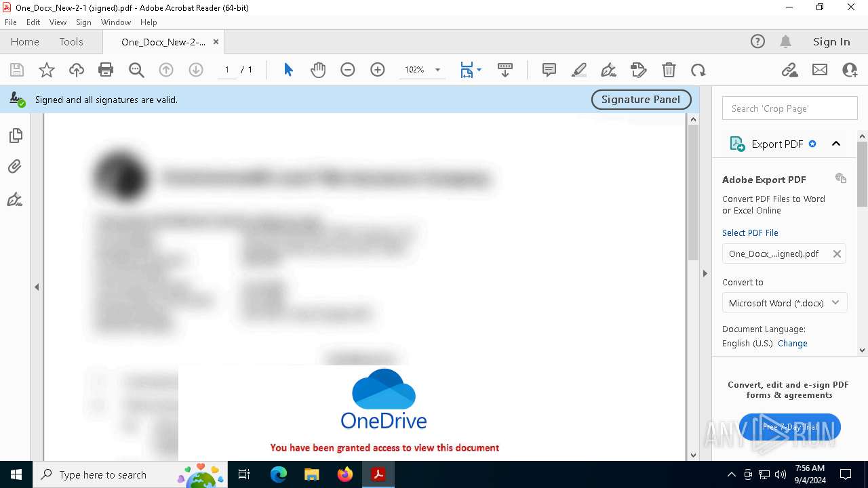Image resolution: width=868 pixels, height=488 pixels.
Task: Open the View menu
Action: 58,22
